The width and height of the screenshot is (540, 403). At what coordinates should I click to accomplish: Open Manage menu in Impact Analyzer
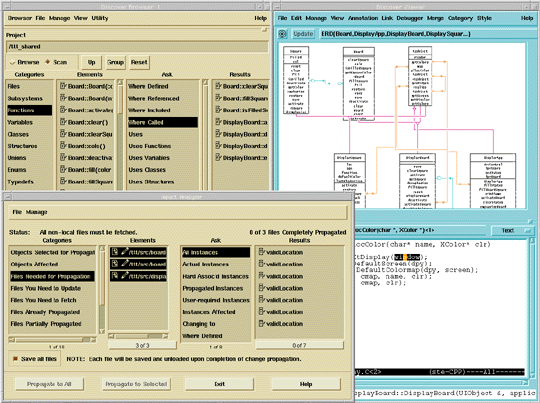pos(37,212)
